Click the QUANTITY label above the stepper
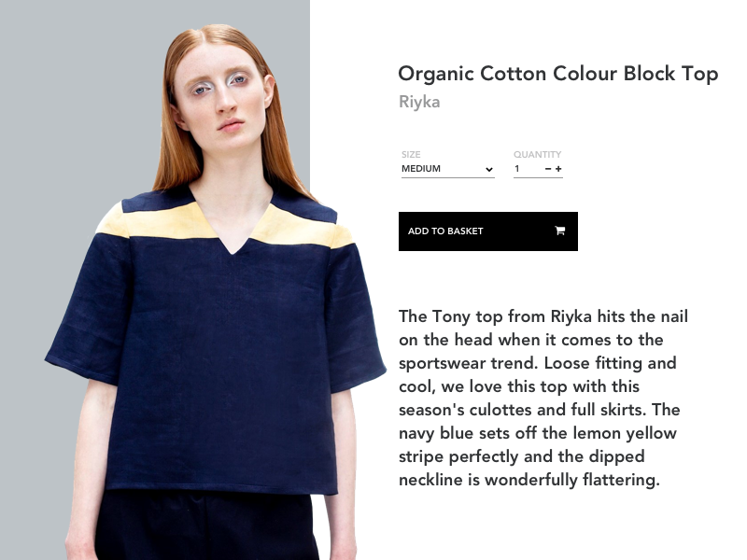 (x=538, y=154)
